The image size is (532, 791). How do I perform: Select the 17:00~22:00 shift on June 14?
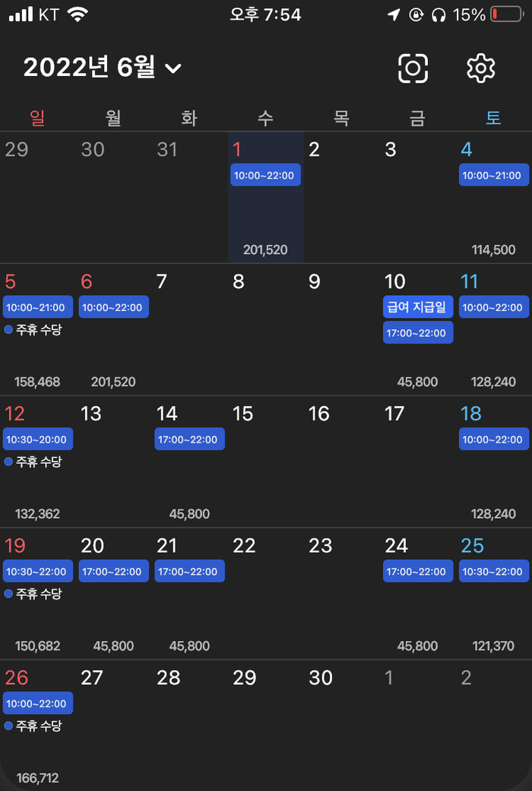point(189,440)
